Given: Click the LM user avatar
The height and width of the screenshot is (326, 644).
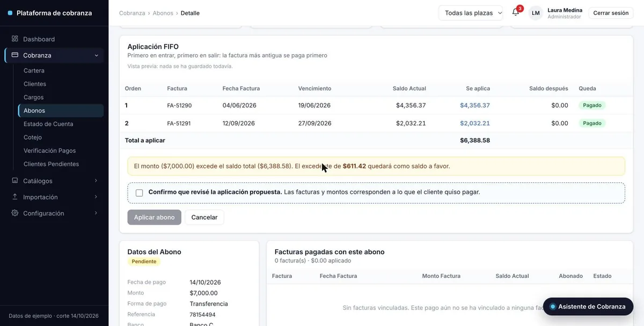Looking at the screenshot, I should (x=536, y=13).
